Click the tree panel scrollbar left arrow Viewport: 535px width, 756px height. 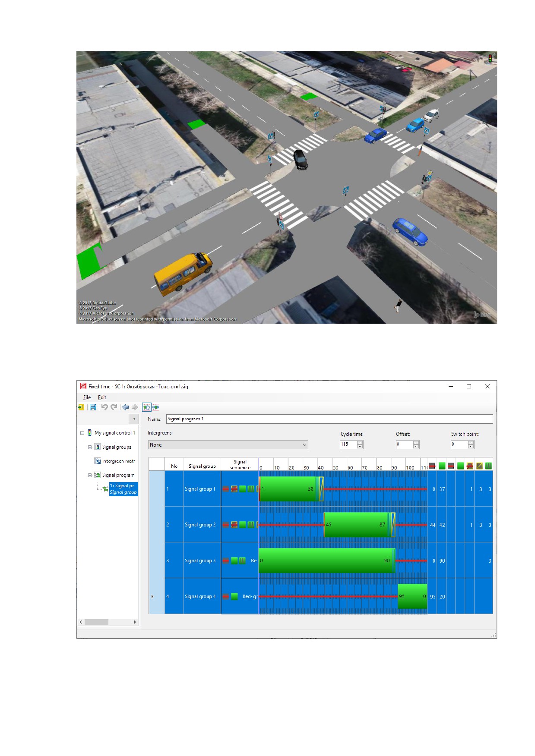[81, 622]
